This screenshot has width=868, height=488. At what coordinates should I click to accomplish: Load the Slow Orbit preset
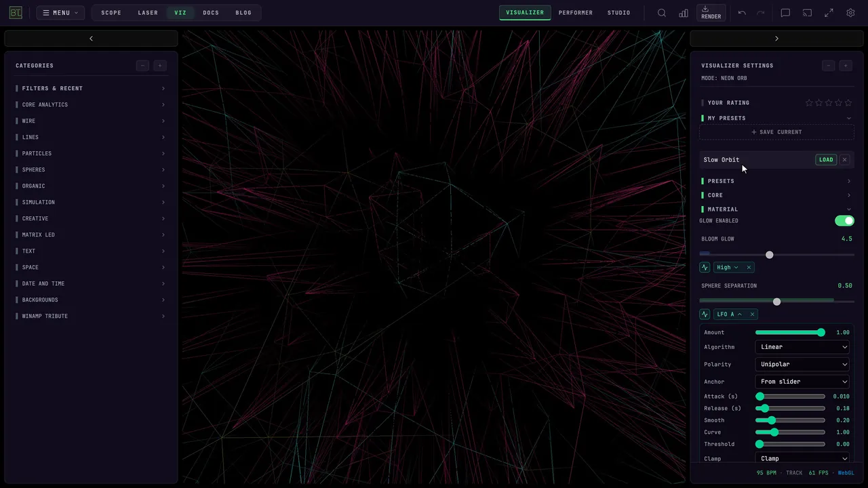coord(826,160)
